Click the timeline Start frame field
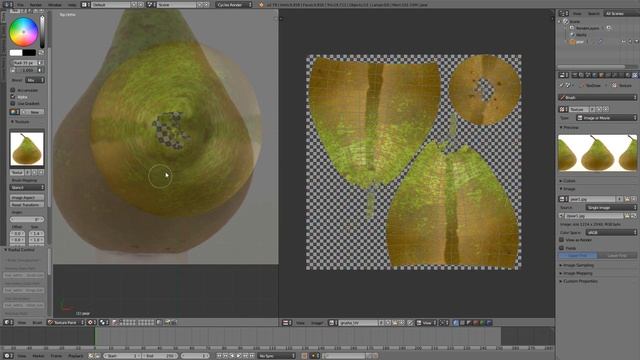The image size is (640, 360). [x=121, y=356]
